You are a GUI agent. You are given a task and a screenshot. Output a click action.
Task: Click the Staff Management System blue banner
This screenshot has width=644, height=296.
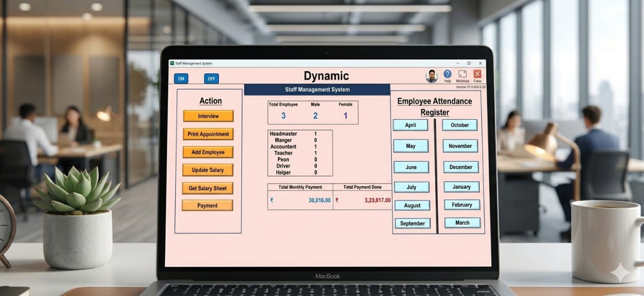point(317,90)
